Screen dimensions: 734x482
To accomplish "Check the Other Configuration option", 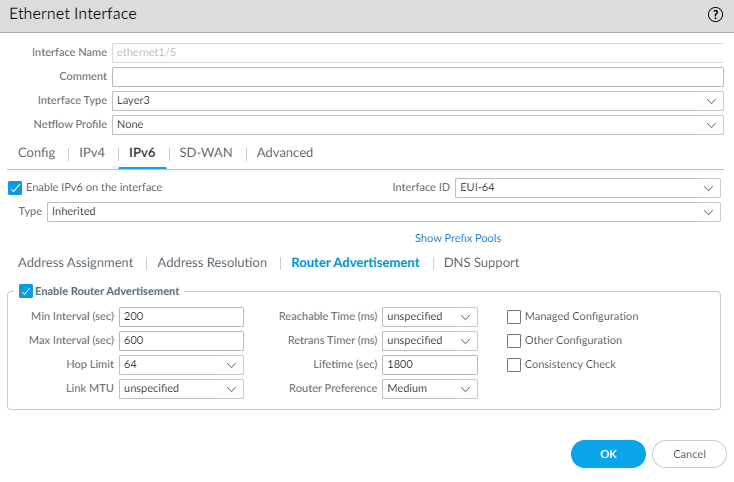I will click(x=514, y=341).
